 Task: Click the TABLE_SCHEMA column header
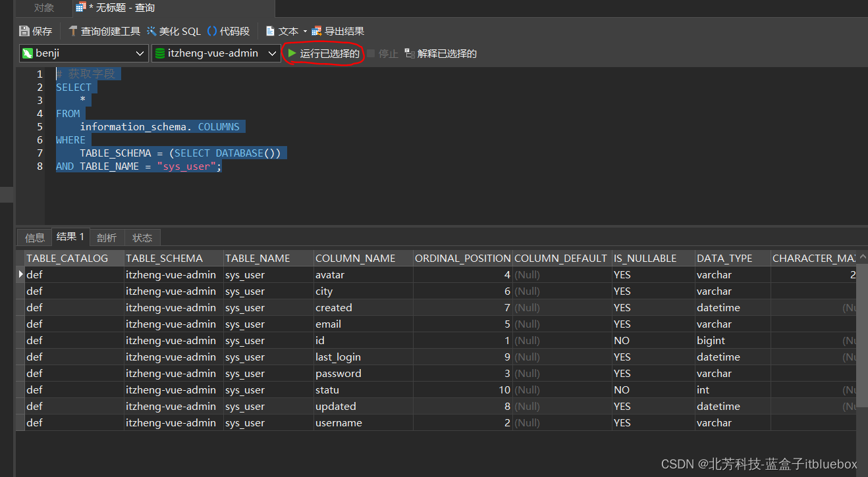pos(174,258)
